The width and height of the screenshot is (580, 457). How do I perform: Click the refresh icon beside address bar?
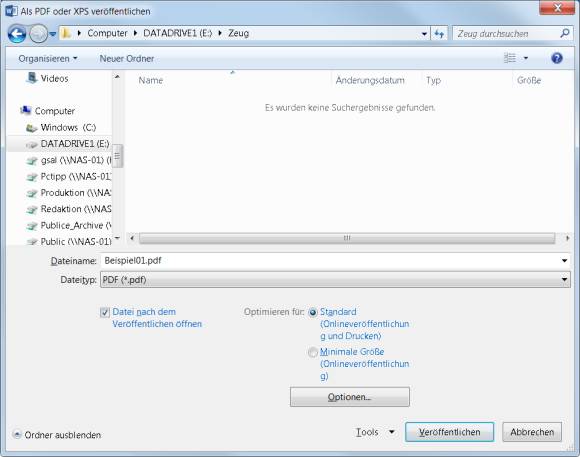tap(439, 34)
